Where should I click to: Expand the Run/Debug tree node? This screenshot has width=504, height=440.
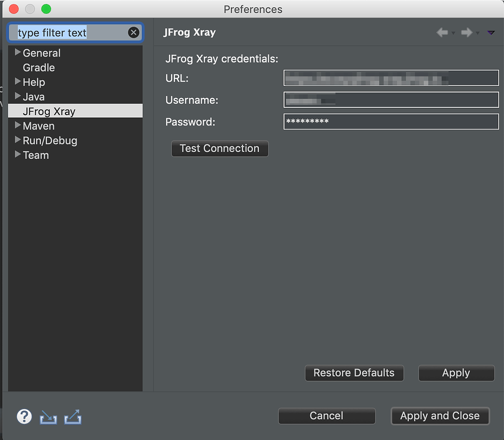click(x=18, y=140)
